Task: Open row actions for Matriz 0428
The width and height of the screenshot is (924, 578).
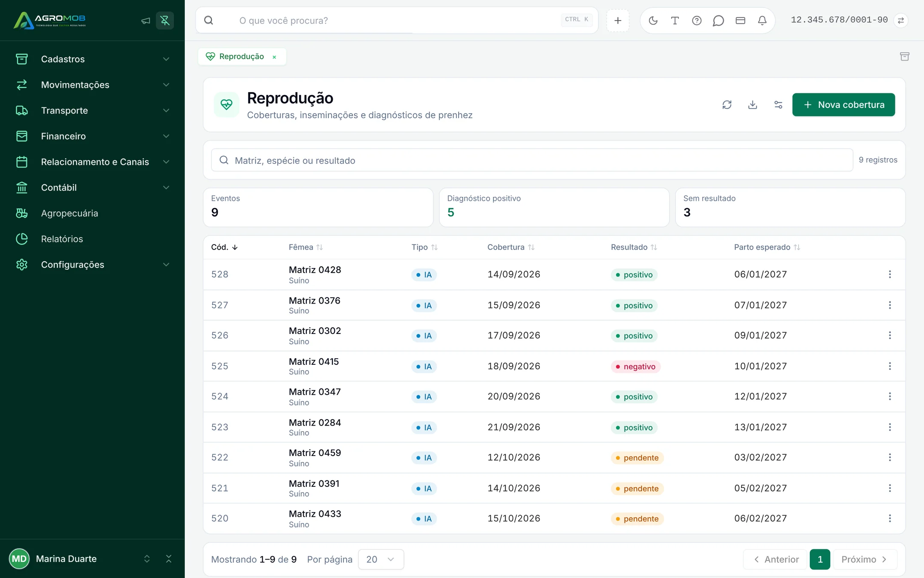Action: (x=890, y=274)
